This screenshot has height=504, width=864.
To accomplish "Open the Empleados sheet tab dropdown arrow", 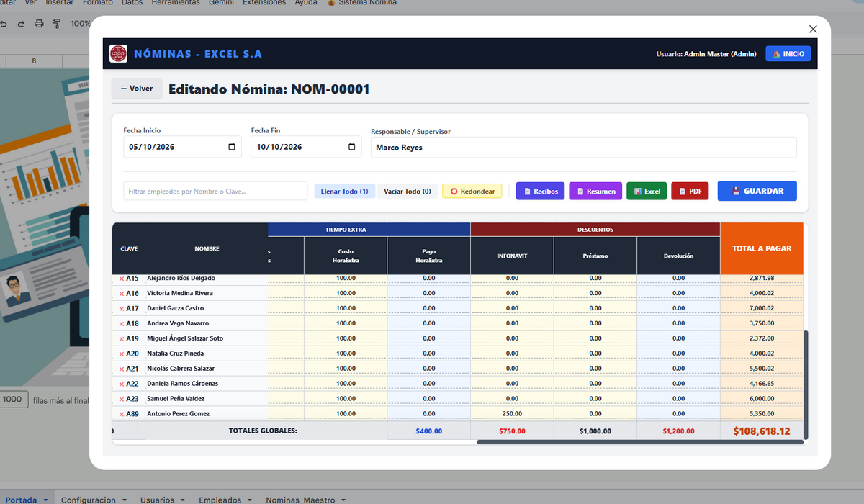I will click(x=250, y=500).
